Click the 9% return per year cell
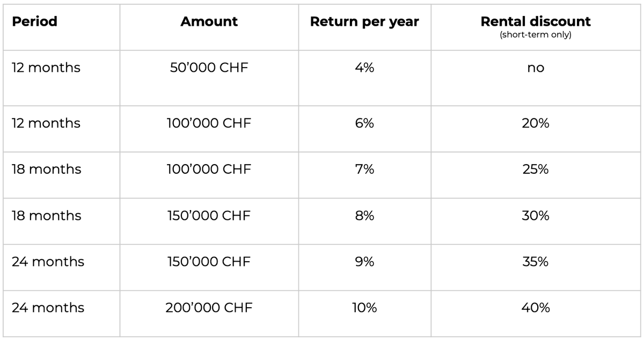The height and width of the screenshot is (341, 644). pyautogui.click(x=364, y=262)
